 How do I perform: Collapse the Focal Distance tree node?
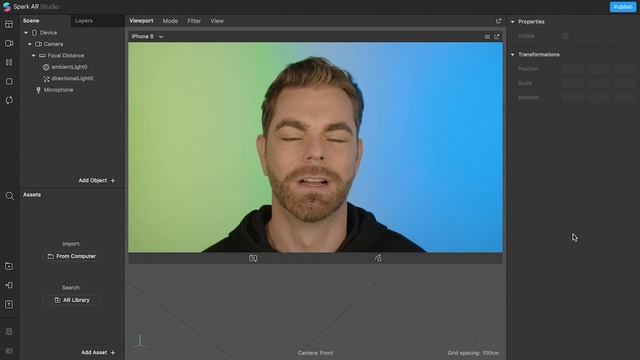click(x=33, y=56)
